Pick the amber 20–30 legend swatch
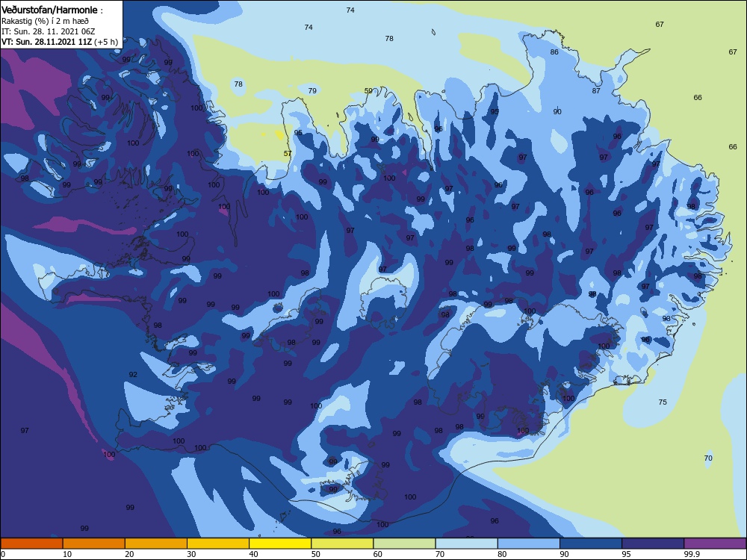This screenshot has height=560, width=747. pos(156,544)
